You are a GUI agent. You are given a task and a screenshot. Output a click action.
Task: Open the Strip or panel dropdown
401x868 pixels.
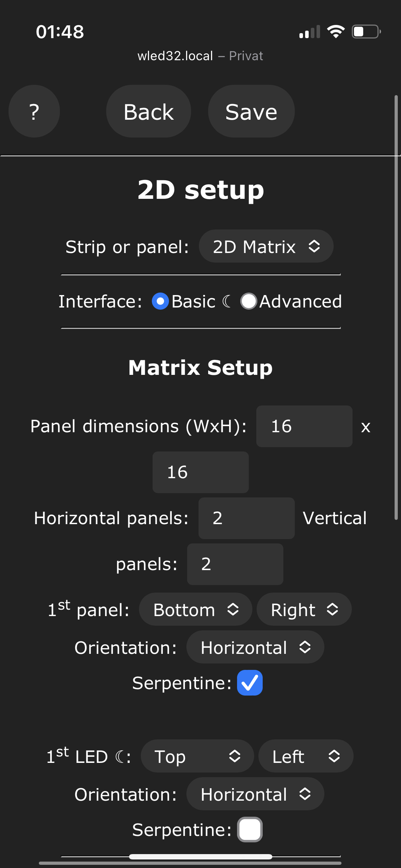266,246
